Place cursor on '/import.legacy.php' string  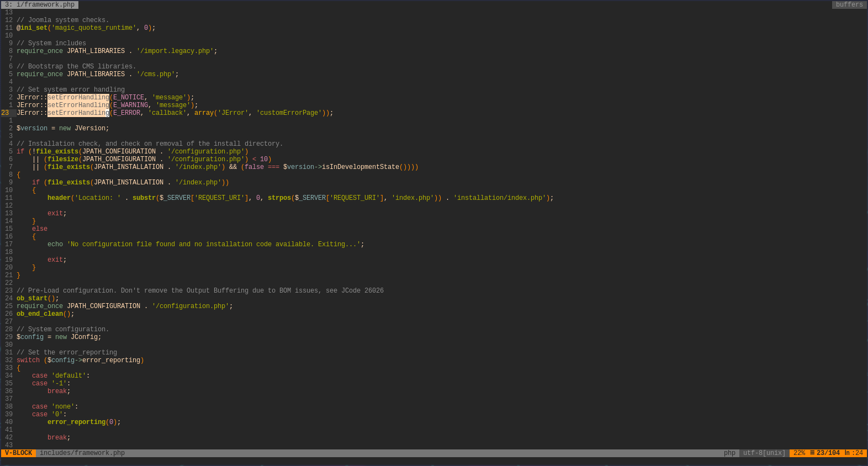tap(175, 51)
